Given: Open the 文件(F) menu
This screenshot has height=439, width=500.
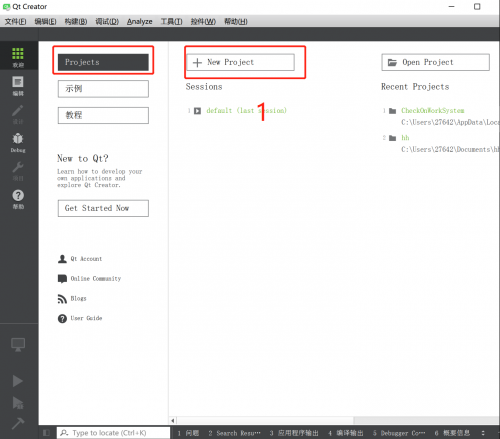Looking at the screenshot, I should pyautogui.click(x=15, y=22).
